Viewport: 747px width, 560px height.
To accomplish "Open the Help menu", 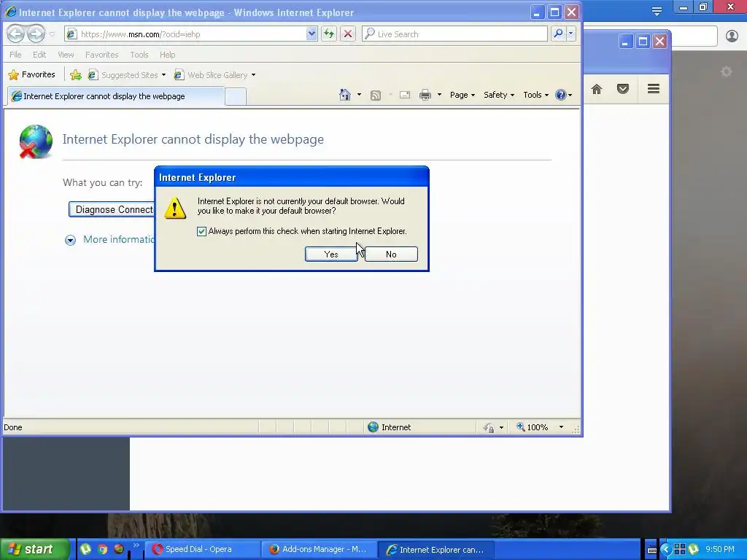I will 167,55.
